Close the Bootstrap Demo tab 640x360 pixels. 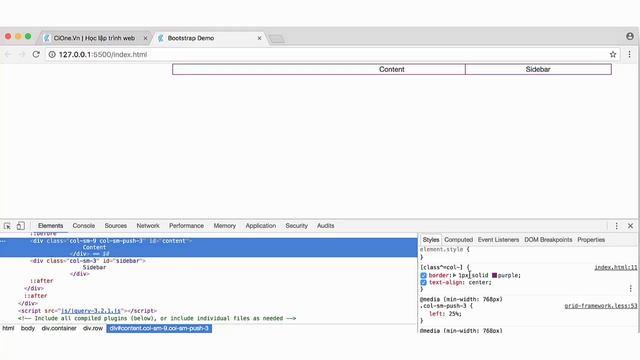(x=259, y=38)
